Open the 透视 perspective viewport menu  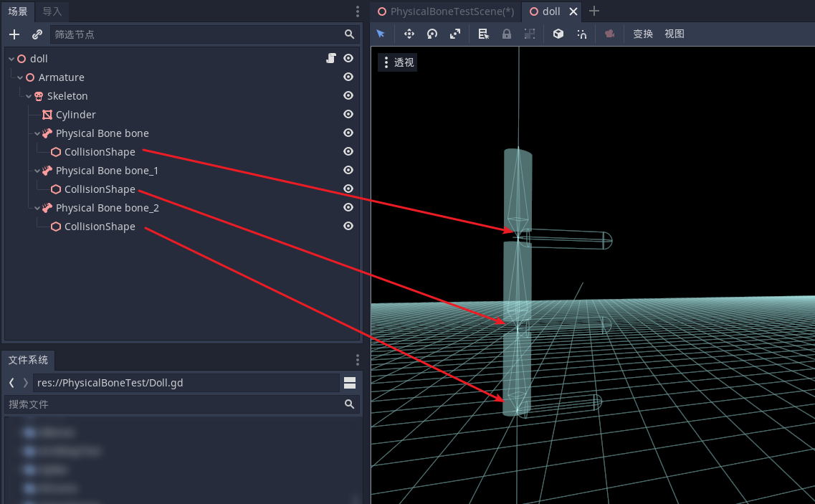click(x=398, y=62)
